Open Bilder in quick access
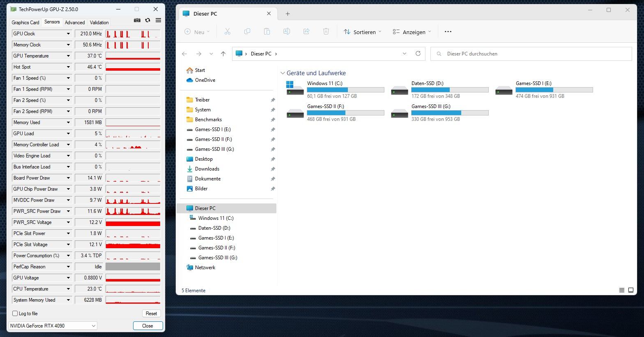The image size is (644, 337). pyautogui.click(x=197, y=189)
